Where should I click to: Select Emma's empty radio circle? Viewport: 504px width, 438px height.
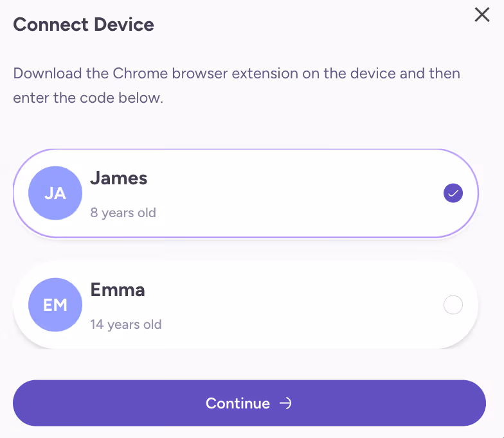453,304
